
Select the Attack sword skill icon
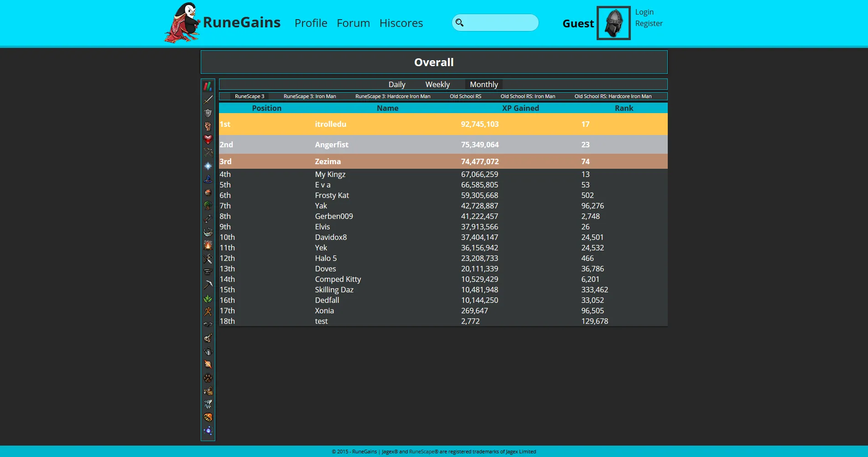coord(208,100)
